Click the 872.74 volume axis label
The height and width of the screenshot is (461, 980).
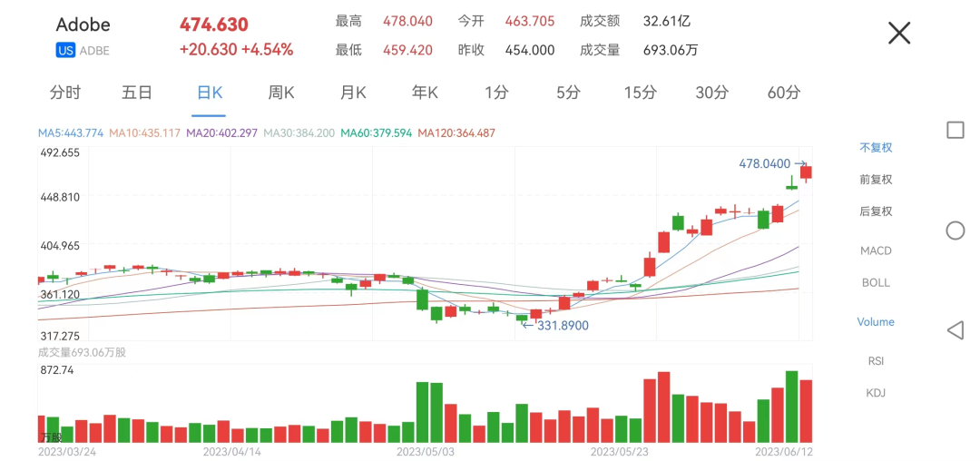point(56,369)
